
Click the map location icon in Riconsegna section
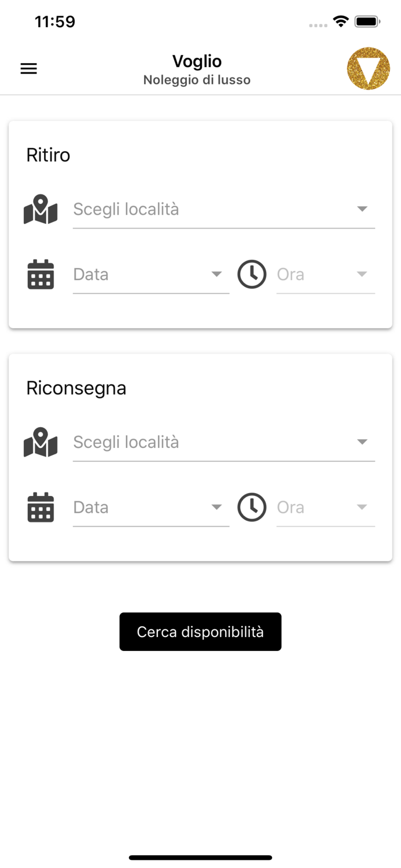[x=41, y=443]
